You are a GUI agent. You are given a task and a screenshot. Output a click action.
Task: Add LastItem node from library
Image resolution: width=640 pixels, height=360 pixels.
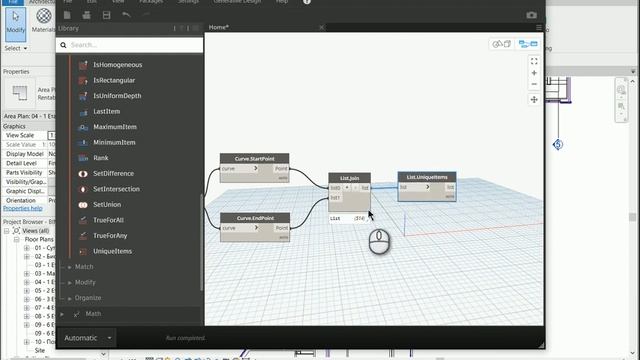[x=107, y=111]
